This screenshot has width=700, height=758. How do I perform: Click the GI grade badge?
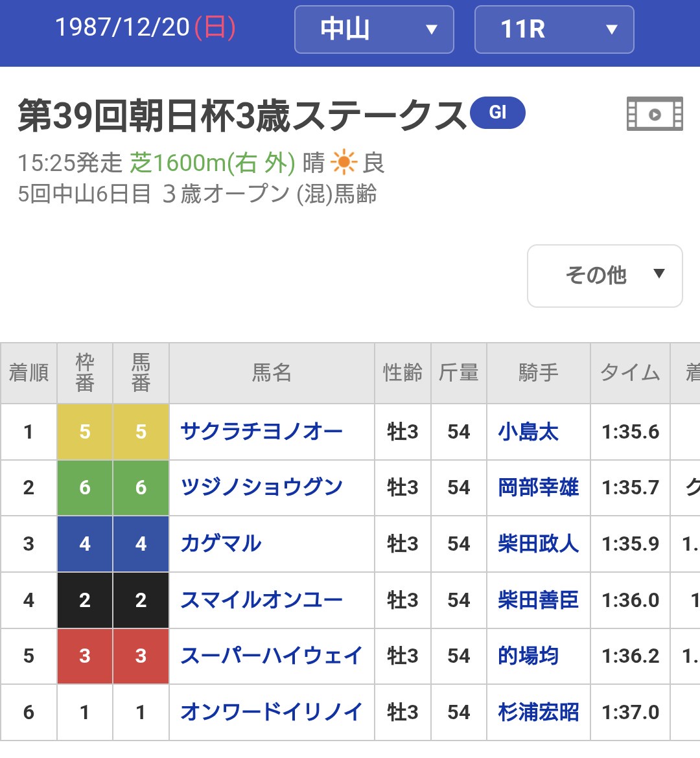click(497, 113)
